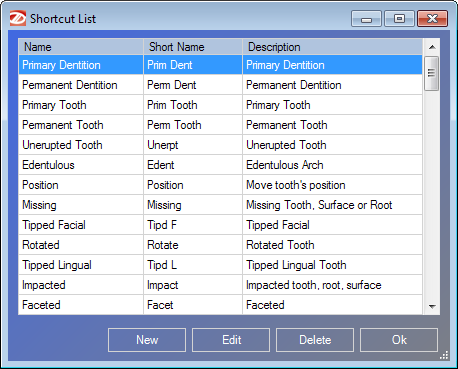Image resolution: width=458 pixels, height=369 pixels.
Task: Select the Unerupted Tooth shortcut row
Action: (x=220, y=145)
